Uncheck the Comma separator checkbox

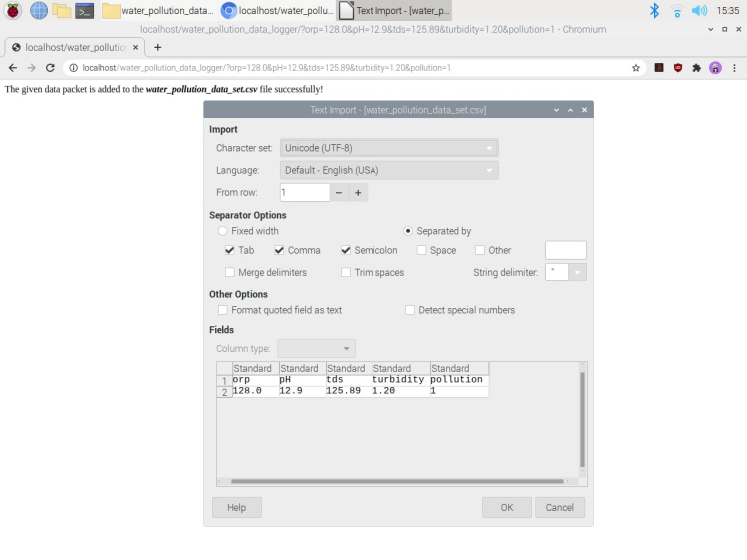[280, 250]
